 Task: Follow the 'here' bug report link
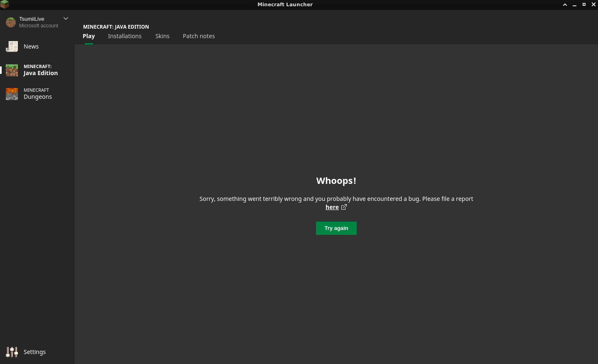click(332, 207)
